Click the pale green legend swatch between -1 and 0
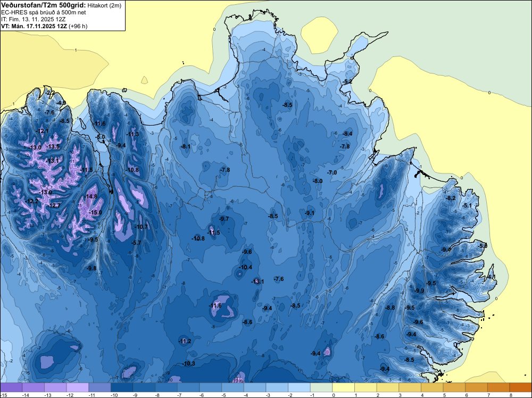This screenshot has height=398, width=532. pyautogui.click(x=321, y=387)
